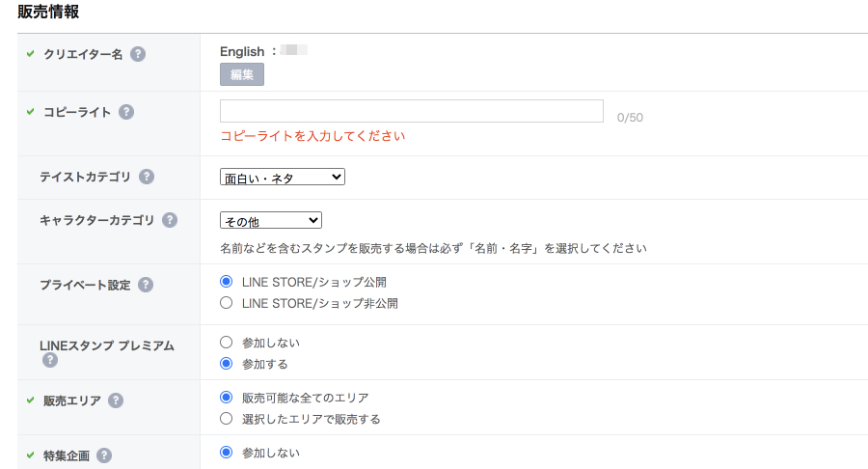Select 販売可能な全てのエリア option
Screen dimensions: 868x469
pyautogui.click(x=226, y=397)
